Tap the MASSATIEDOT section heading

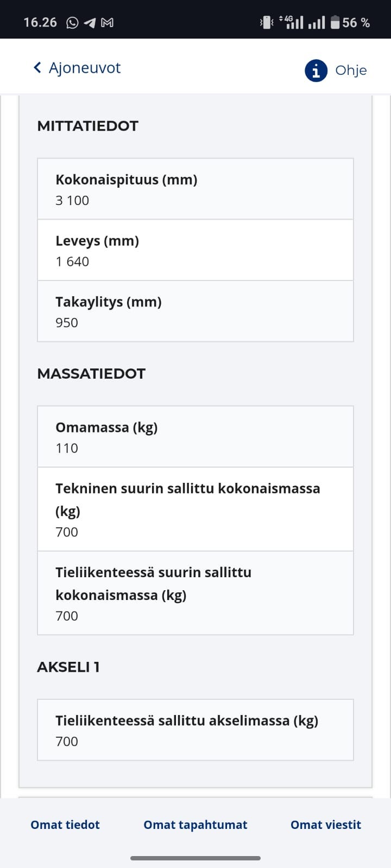91,373
